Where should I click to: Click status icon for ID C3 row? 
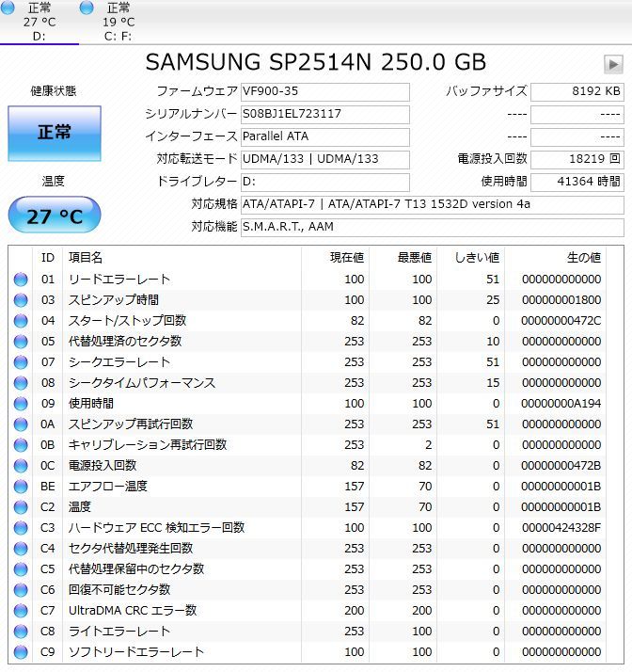(x=21, y=528)
